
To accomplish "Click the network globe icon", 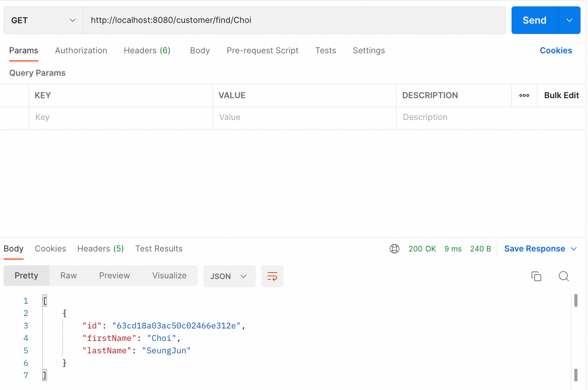I will (394, 249).
